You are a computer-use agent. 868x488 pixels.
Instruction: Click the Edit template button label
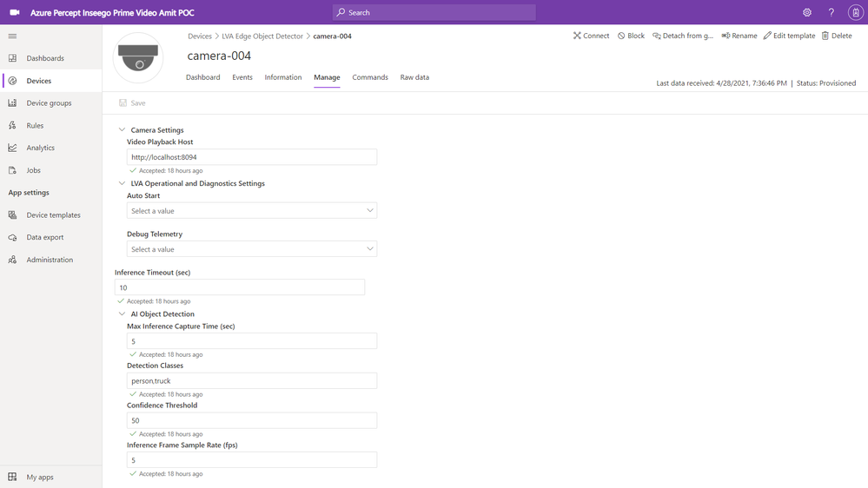coord(794,36)
